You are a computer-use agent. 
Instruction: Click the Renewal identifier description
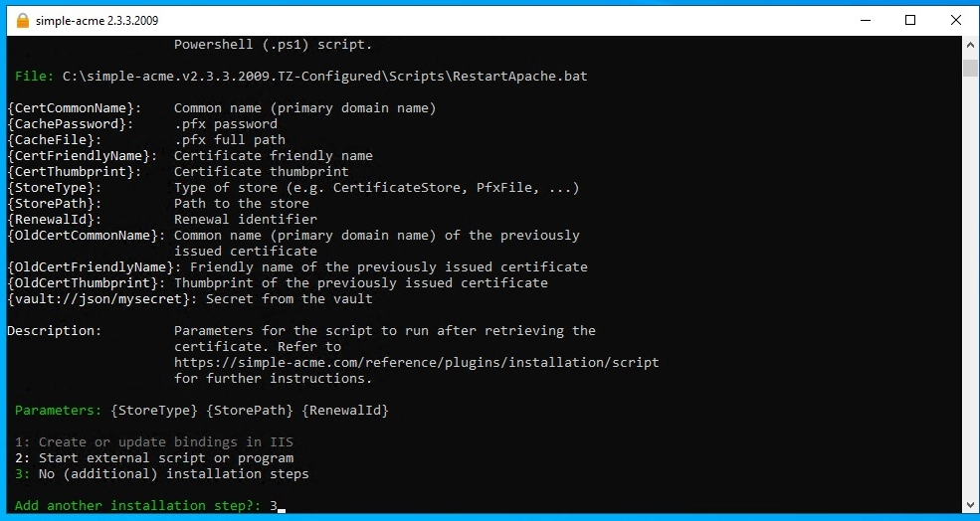[x=246, y=220]
